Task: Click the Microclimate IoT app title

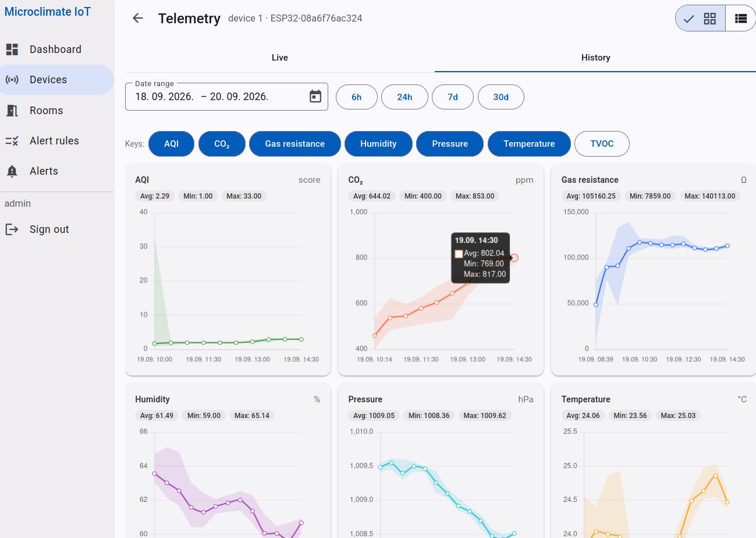Action: coord(48,12)
